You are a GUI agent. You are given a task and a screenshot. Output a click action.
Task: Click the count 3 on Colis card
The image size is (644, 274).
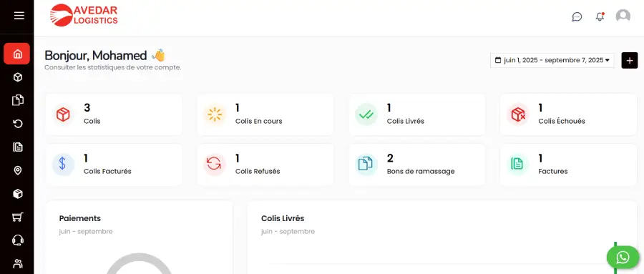coord(87,108)
